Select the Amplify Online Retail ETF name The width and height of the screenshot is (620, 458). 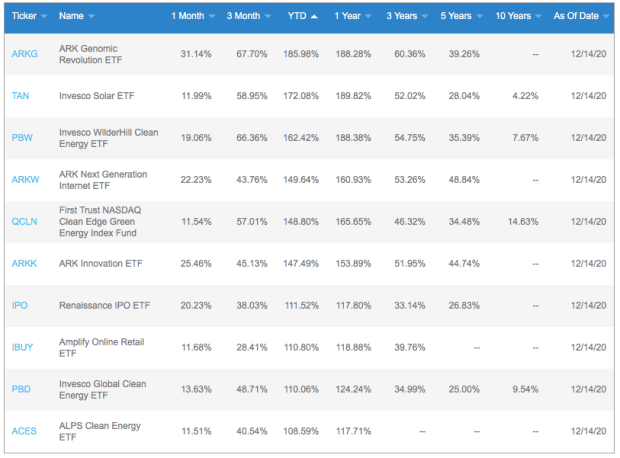pyautogui.click(x=102, y=348)
